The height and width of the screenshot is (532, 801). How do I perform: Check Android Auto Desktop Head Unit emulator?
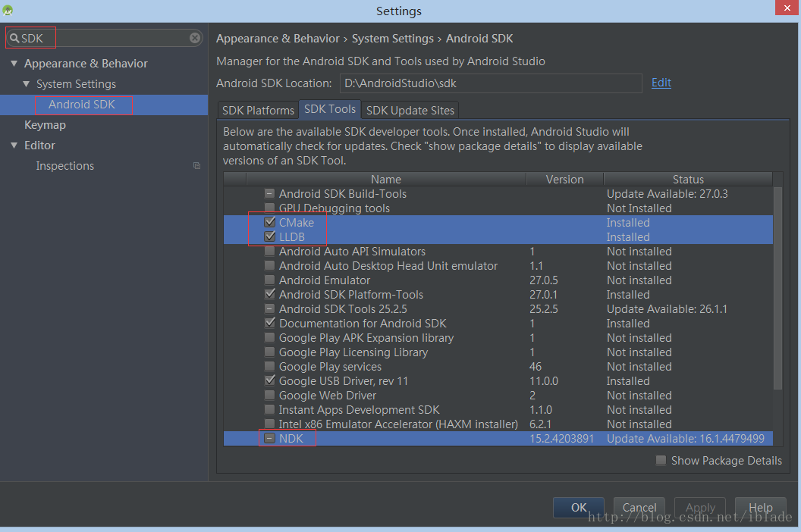270,265
